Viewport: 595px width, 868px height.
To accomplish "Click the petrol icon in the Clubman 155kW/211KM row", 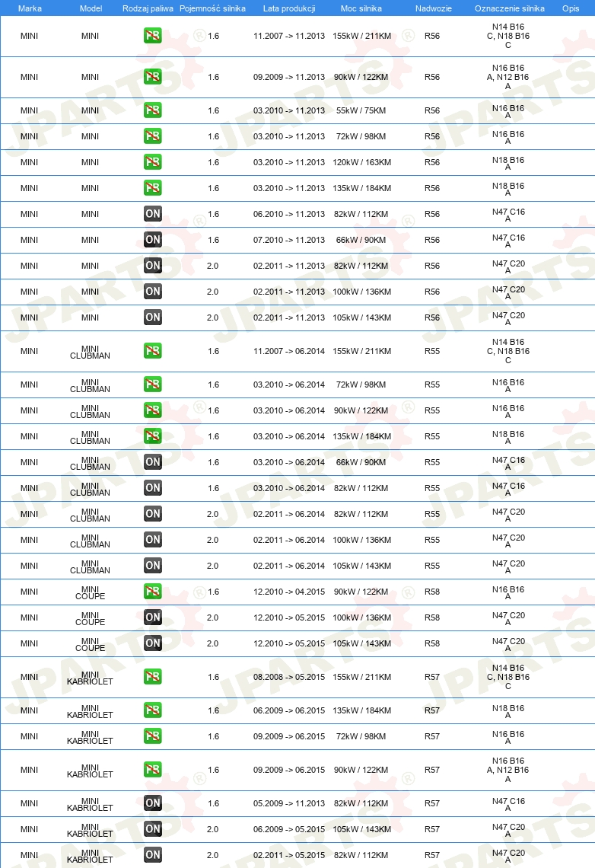I will pyautogui.click(x=153, y=351).
